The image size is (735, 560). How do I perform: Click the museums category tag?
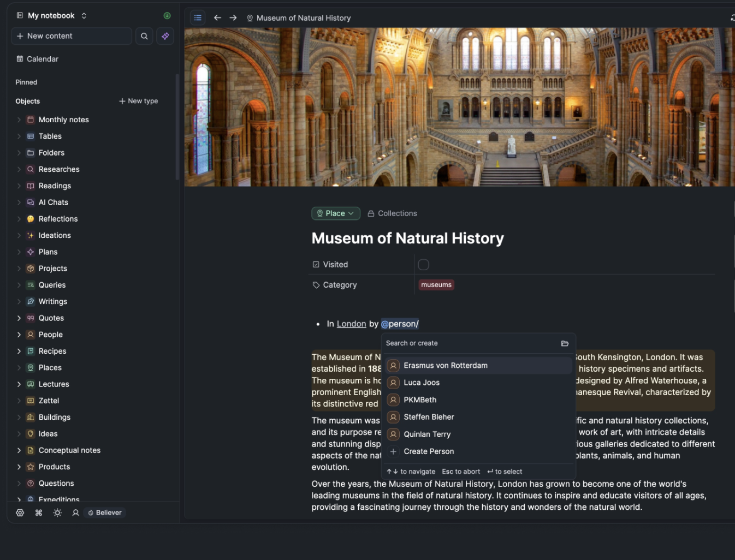[x=436, y=285]
